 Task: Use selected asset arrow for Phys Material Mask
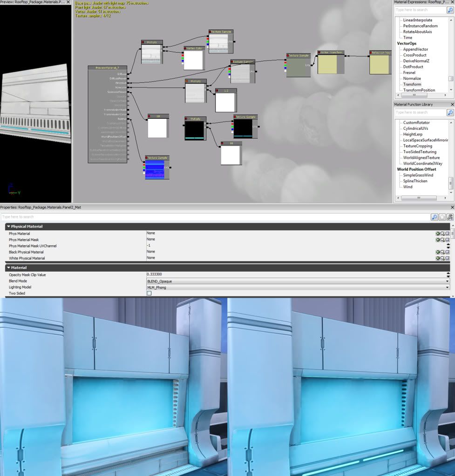coord(438,240)
